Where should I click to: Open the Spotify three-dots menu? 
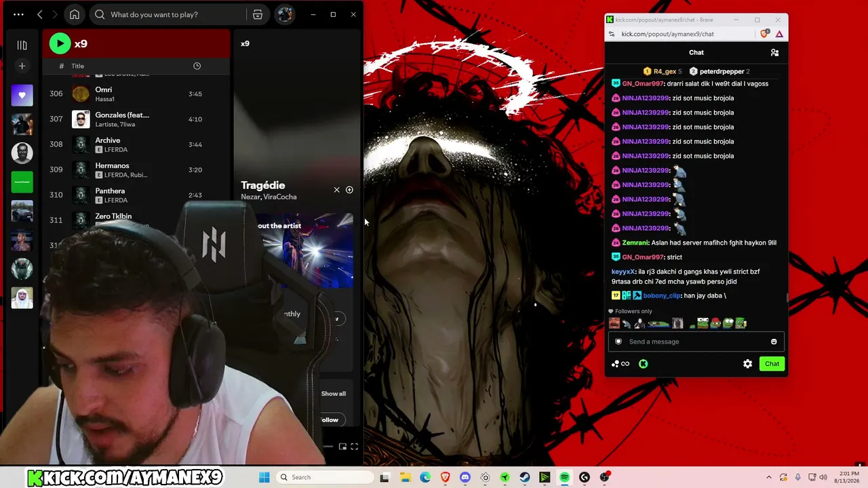pos(18,14)
